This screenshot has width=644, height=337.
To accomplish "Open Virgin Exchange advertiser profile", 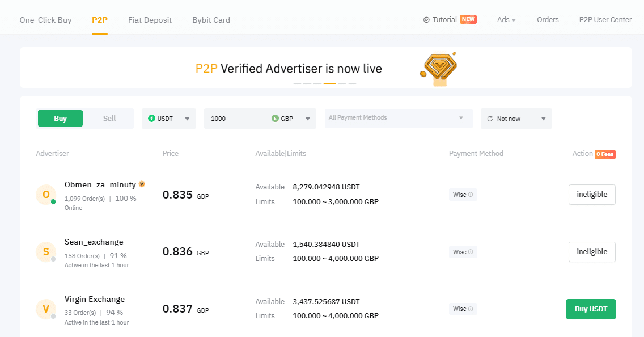I will click(95, 299).
